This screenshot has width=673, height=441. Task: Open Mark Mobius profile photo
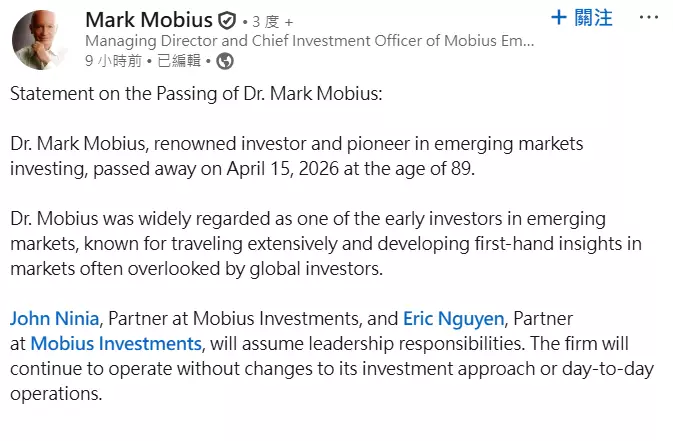click(41, 40)
